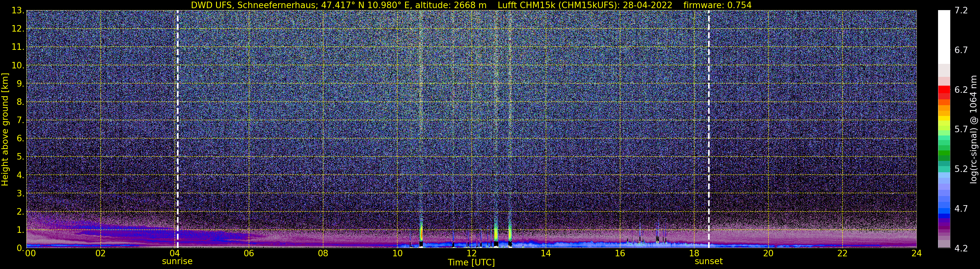Screen dimensions: 980x269
Task: Click the bright cloud echo after 10 UTC
Action: (x=421, y=233)
